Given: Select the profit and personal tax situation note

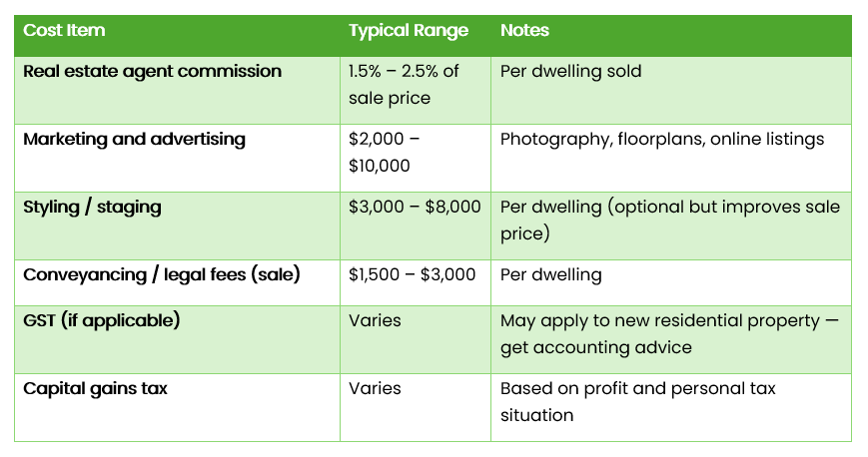Looking at the screenshot, I should click(x=637, y=402).
